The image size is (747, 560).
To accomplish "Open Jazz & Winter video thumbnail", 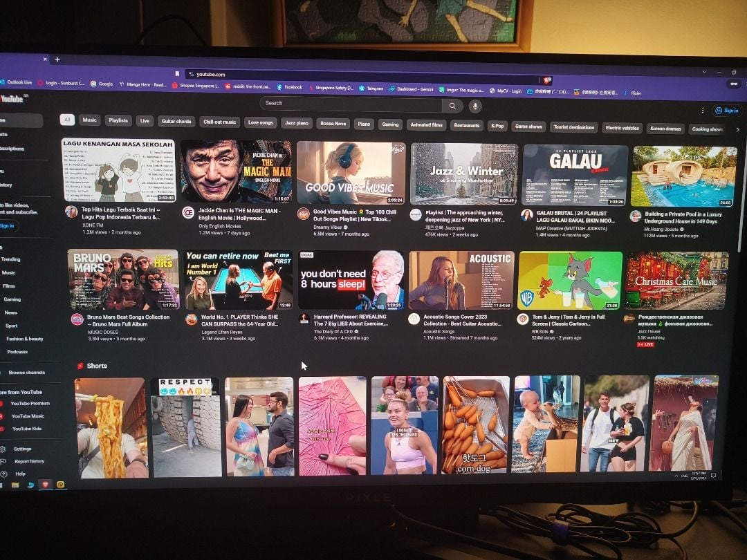I will (x=464, y=174).
